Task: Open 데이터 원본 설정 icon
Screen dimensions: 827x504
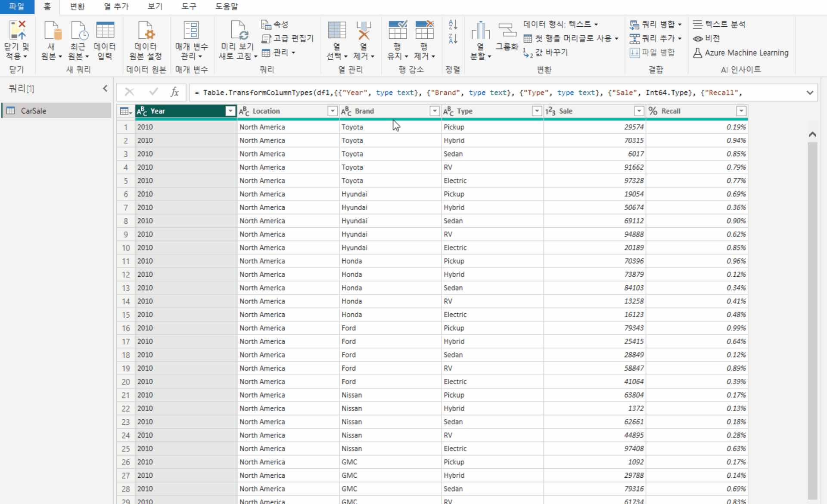Action: coord(146,30)
